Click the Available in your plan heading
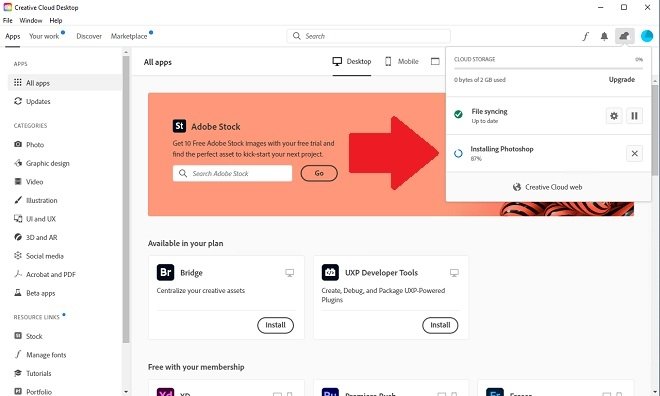The image size is (660, 396). [186, 243]
